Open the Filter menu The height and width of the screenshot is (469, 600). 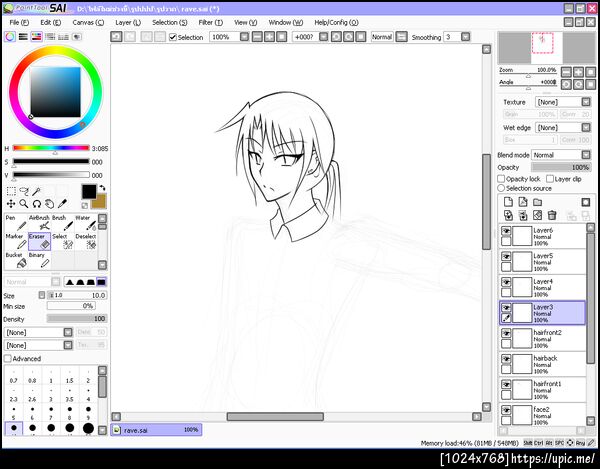[210, 23]
